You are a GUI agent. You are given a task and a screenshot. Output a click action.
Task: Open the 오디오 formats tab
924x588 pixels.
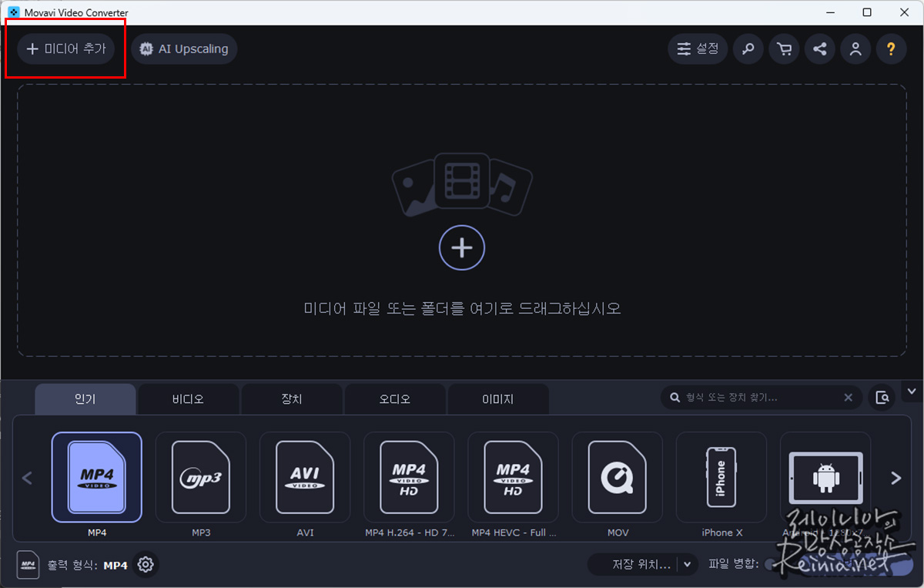coord(395,398)
